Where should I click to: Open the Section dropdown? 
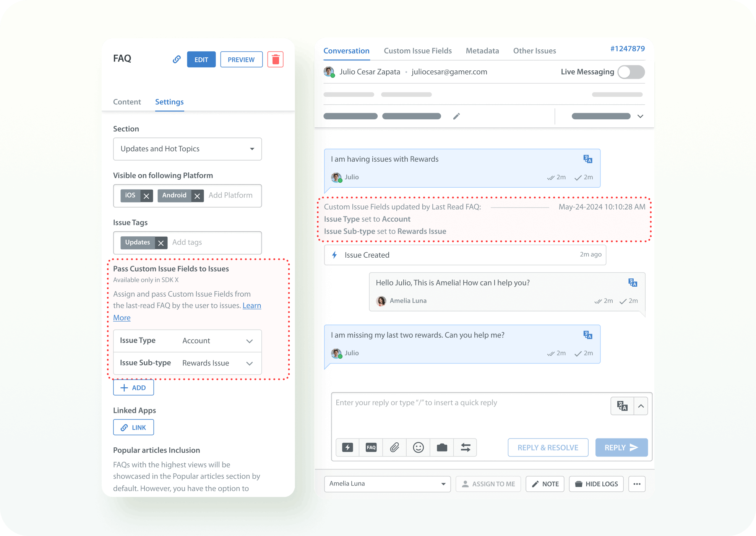point(187,149)
